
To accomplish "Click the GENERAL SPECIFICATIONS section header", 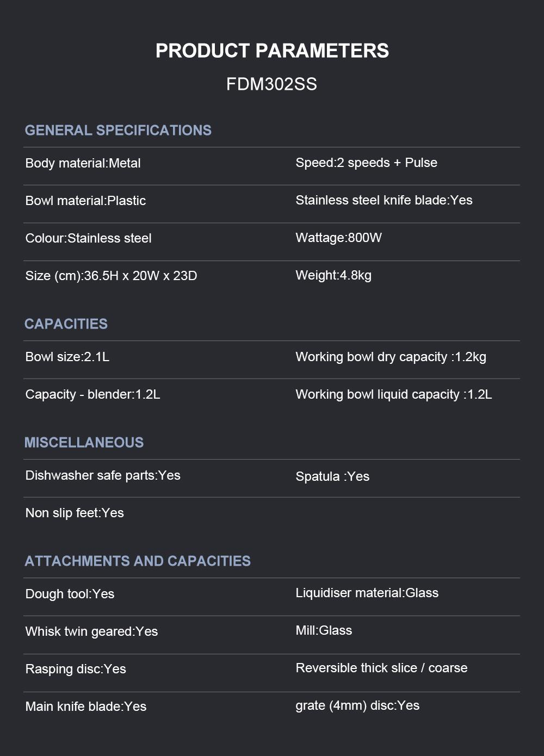I will point(118,131).
